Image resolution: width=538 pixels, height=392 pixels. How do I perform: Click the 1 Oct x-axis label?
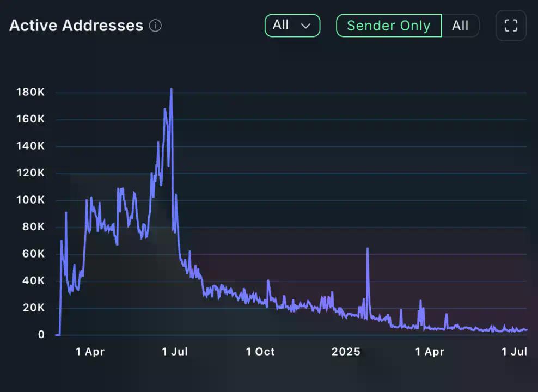pos(260,352)
